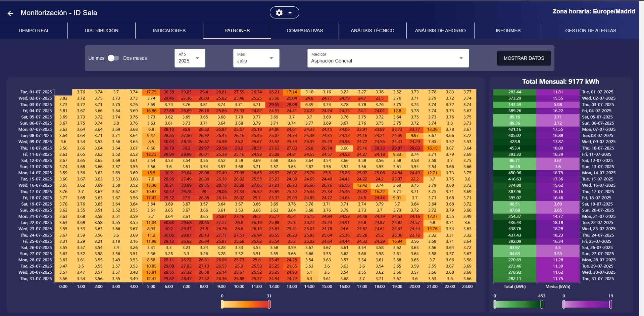The image size is (644, 316).
Task: Click the Total cell for Thu, 10-07-2025
Action: click(514, 148)
